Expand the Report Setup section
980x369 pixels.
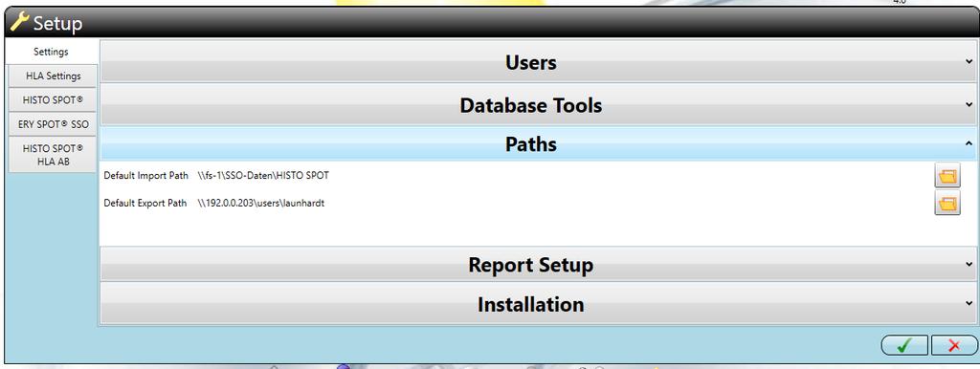coord(538,264)
